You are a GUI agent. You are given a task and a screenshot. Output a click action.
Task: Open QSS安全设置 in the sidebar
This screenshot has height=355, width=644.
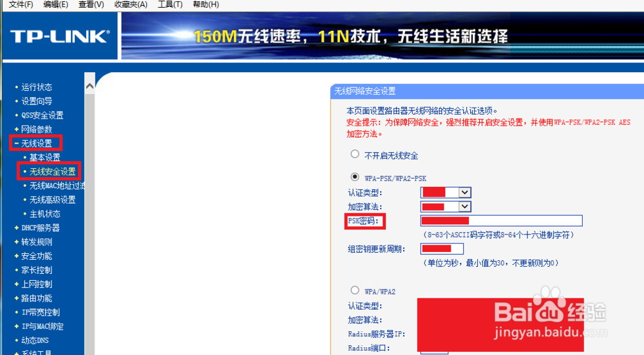[43, 115]
